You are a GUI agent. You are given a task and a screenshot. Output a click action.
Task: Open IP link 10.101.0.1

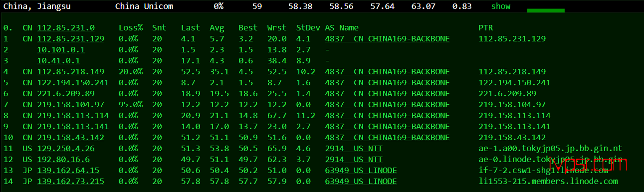pyautogui.click(x=61, y=50)
